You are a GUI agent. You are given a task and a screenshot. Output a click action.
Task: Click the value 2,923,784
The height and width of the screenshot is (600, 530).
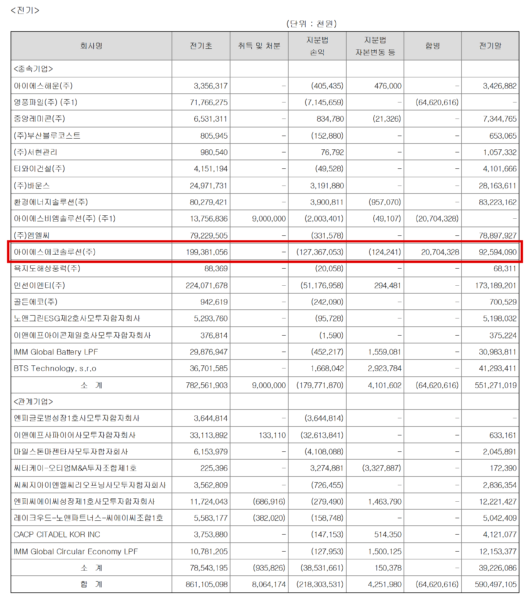(385, 368)
